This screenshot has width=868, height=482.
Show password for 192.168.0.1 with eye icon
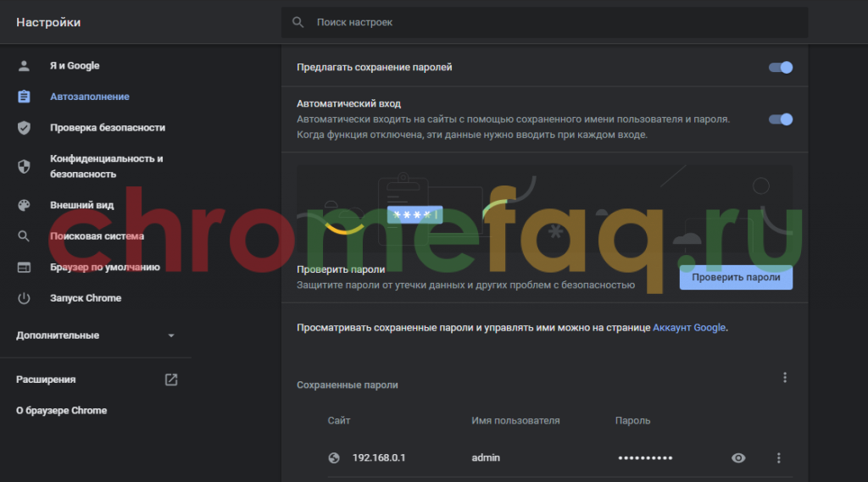(738, 458)
